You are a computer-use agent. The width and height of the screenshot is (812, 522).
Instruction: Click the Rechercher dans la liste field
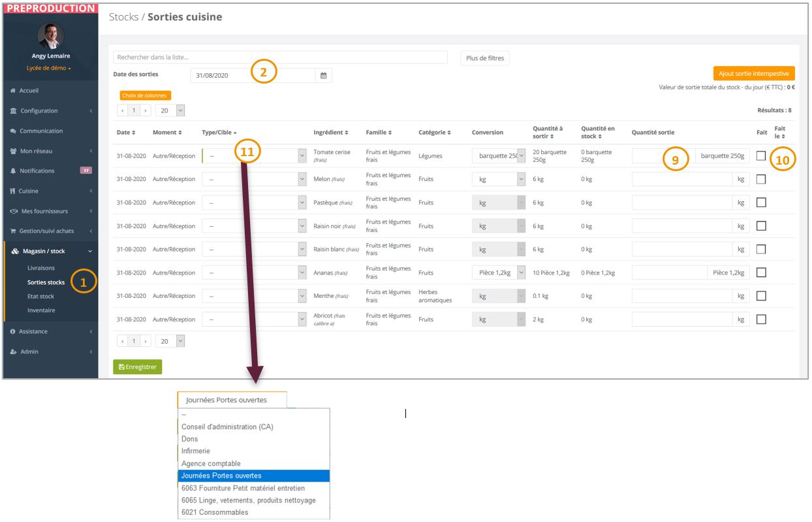(280, 57)
